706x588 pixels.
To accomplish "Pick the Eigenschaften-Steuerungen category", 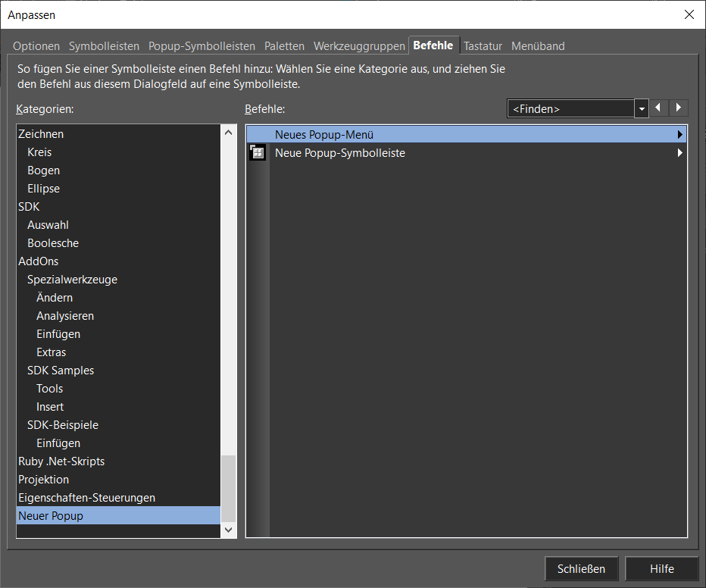I will (x=118, y=498).
